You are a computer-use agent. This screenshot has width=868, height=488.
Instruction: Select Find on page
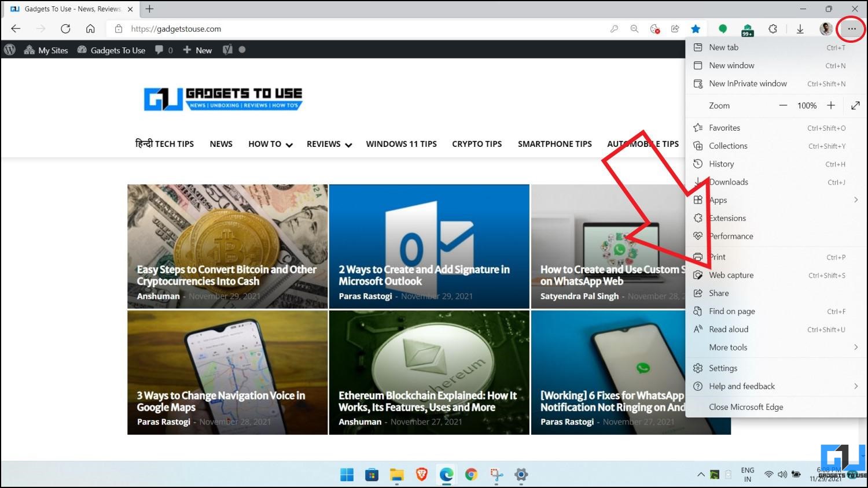click(x=775, y=311)
